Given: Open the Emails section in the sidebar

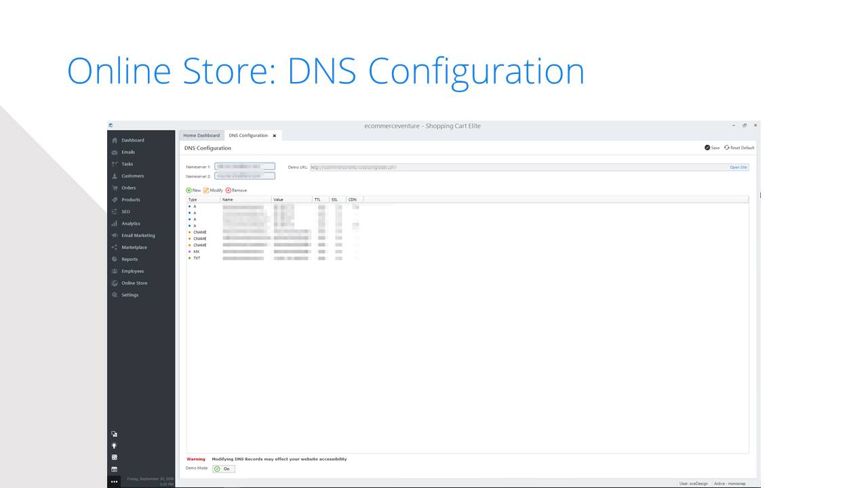Looking at the screenshot, I should tap(128, 152).
